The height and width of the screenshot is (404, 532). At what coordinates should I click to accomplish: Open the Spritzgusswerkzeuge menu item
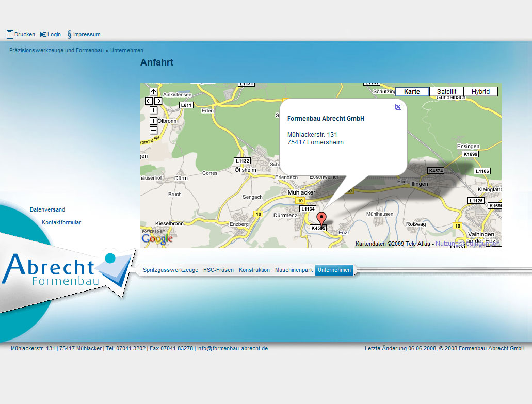pyautogui.click(x=170, y=270)
